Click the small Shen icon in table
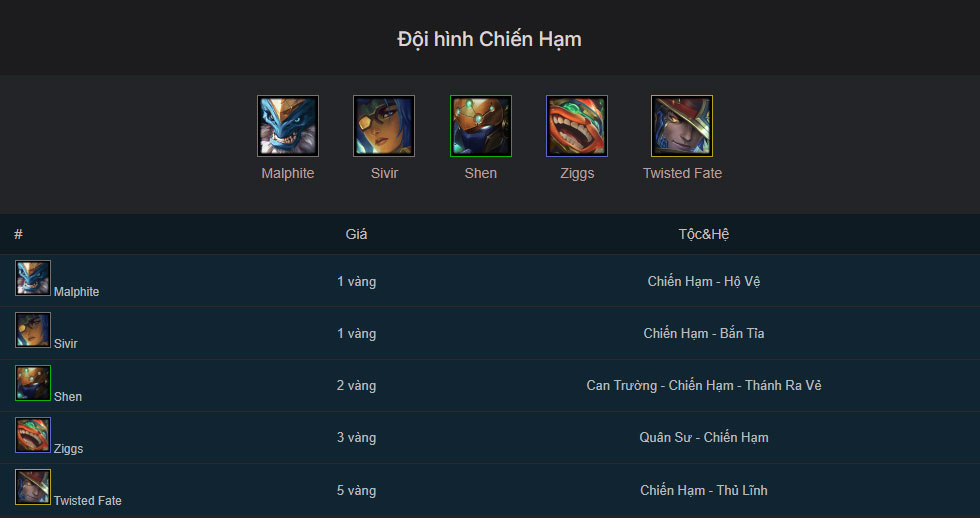The height and width of the screenshot is (518, 980). point(33,383)
